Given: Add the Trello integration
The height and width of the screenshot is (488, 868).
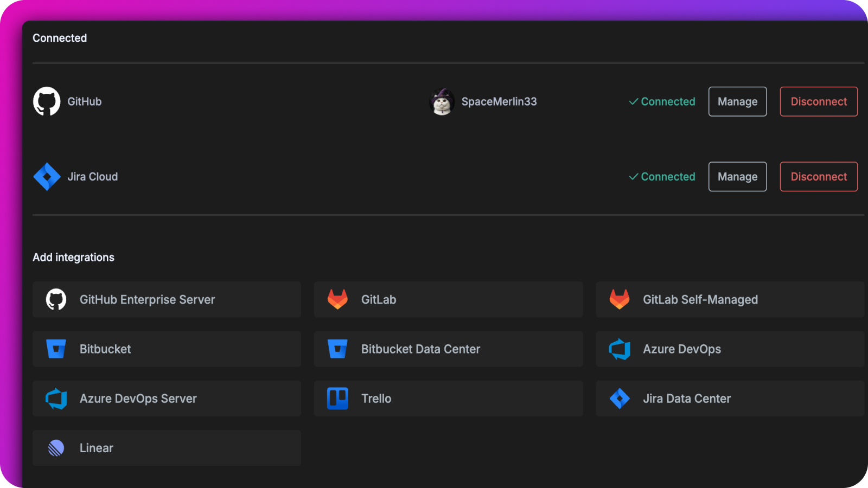Looking at the screenshot, I should pos(448,399).
